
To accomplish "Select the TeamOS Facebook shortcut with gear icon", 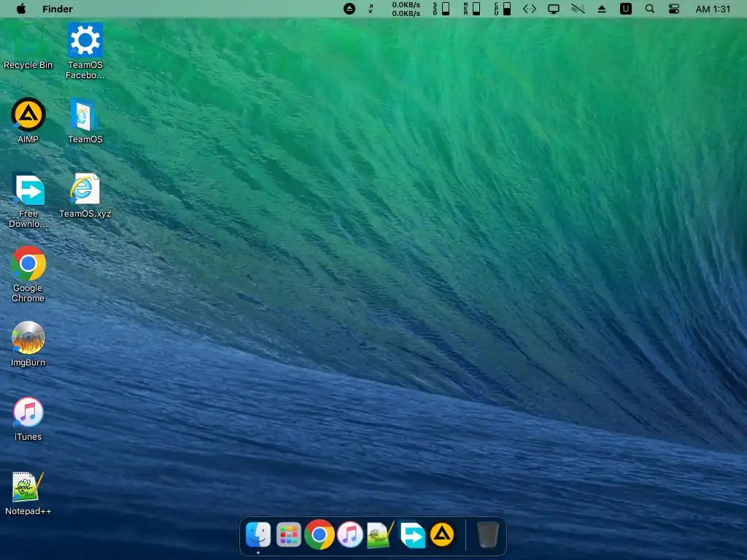I will pyautogui.click(x=85, y=52).
